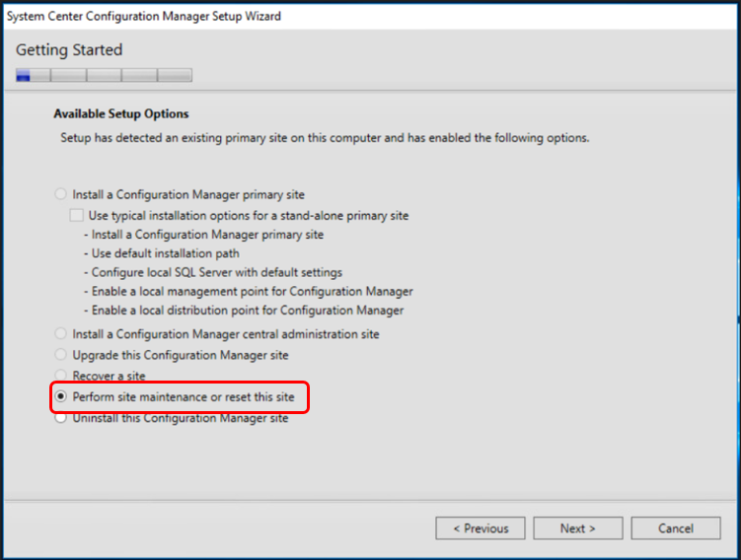Image resolution: width=741 pixels, height=560 pixels.
Task: Click the Previous button
Action: 481,527
